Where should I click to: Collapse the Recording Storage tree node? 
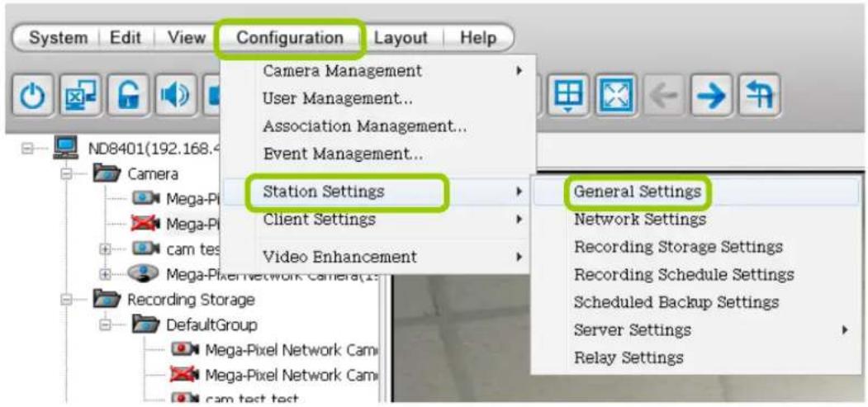pos(66,299)
